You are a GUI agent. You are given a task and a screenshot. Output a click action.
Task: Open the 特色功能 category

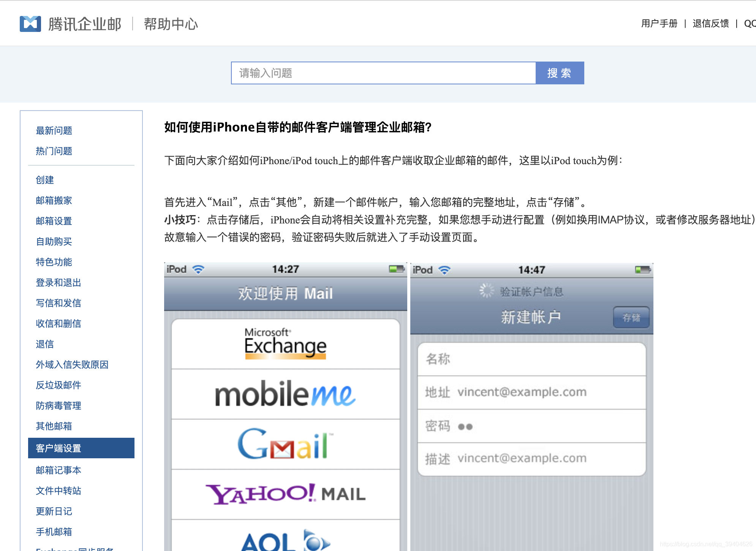[54, 262]
